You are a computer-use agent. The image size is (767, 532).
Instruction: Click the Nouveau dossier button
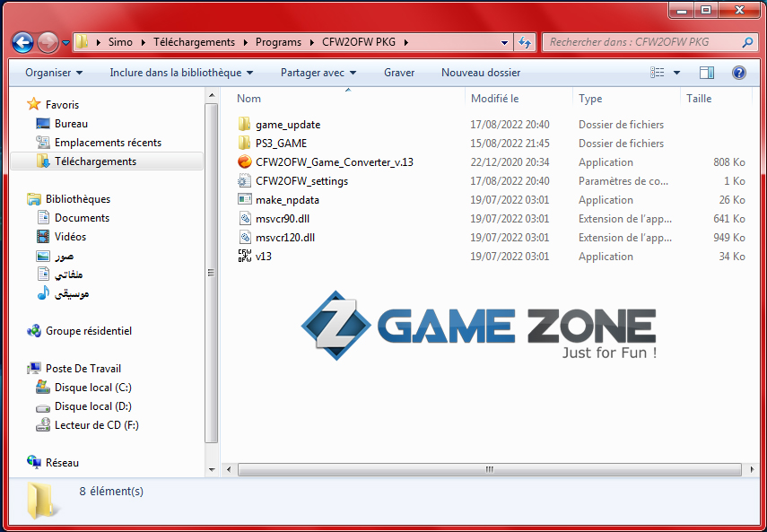[x=480, y=73]
